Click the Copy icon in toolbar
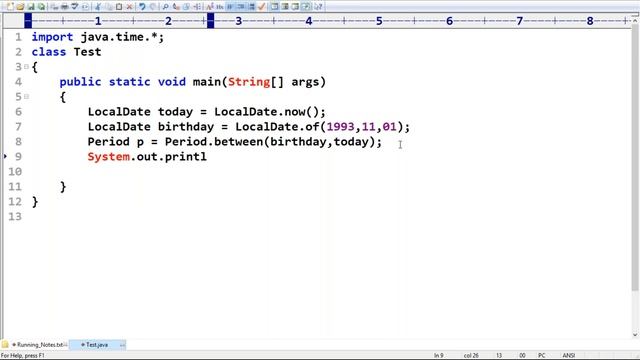Screen dimensions: 640x360 click(108, 7)
